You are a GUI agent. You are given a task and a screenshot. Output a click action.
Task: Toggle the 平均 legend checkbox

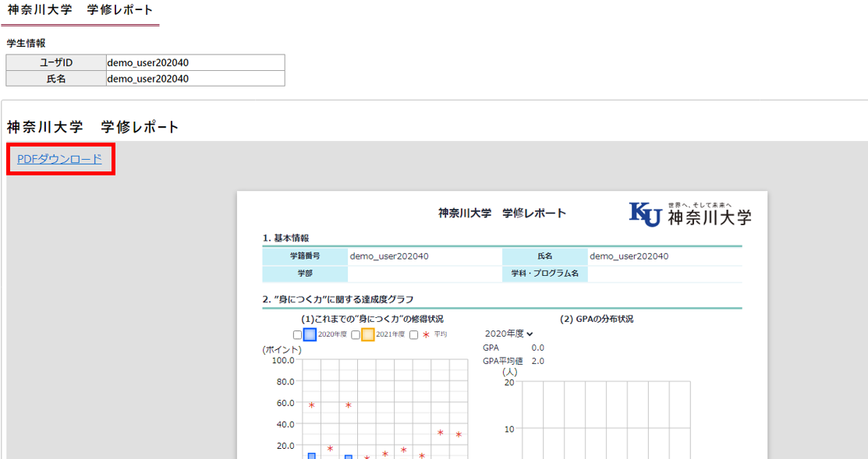click(x=413, y=334)
